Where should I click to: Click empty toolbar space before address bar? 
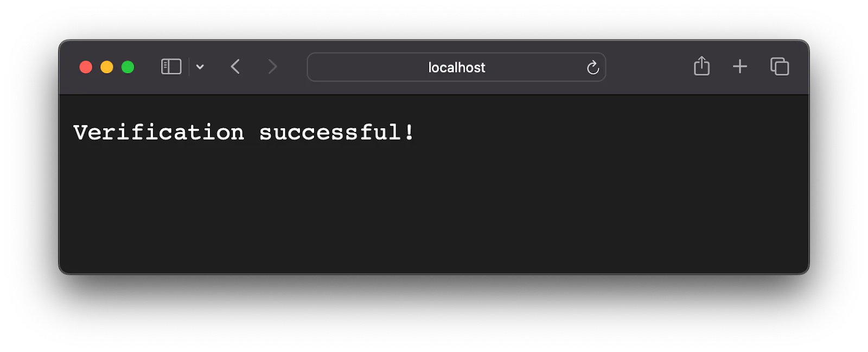click(x=293, y=67)
